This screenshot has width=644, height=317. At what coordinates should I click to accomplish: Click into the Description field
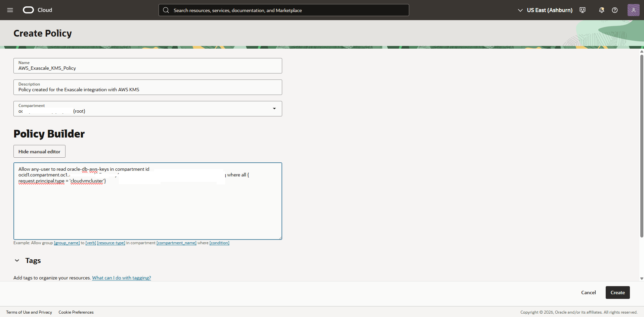pos(148,87)
